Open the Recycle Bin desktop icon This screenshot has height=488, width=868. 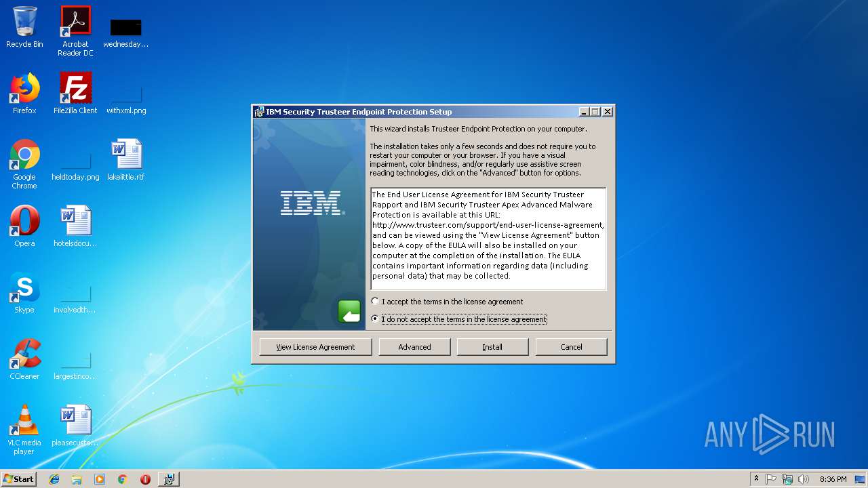pyautogui.click(x=24, y=27)
